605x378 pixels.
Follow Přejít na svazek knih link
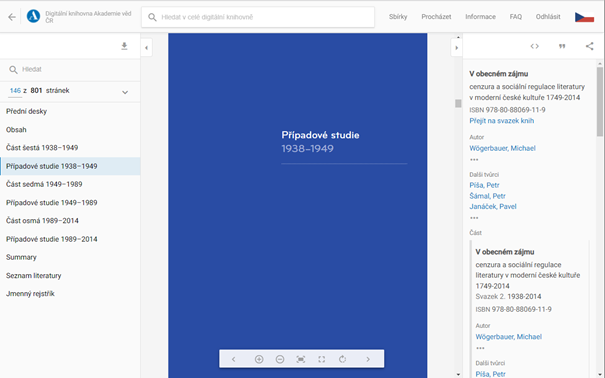502,121
